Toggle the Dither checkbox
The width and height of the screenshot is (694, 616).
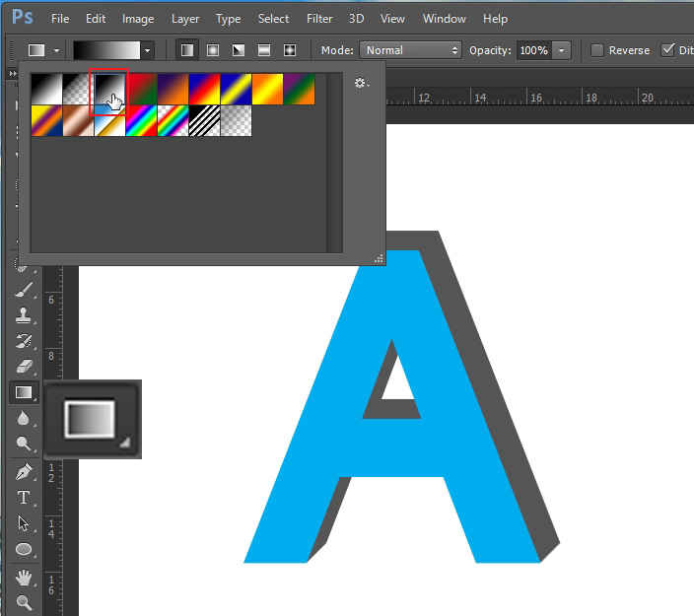(x=668, y=49)
